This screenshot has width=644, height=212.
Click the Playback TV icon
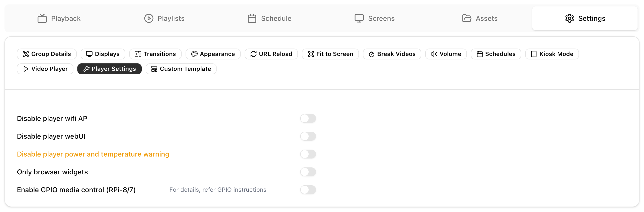[x=42, y=19]
